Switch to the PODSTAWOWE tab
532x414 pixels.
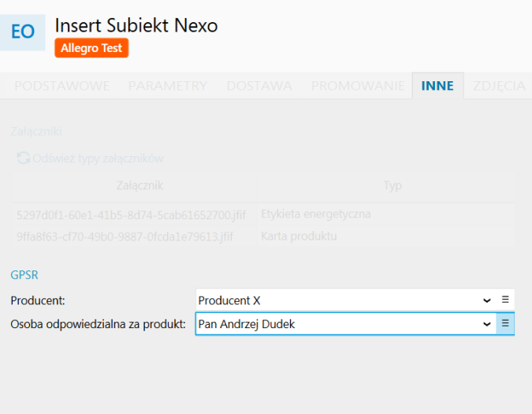coord(61,86)
